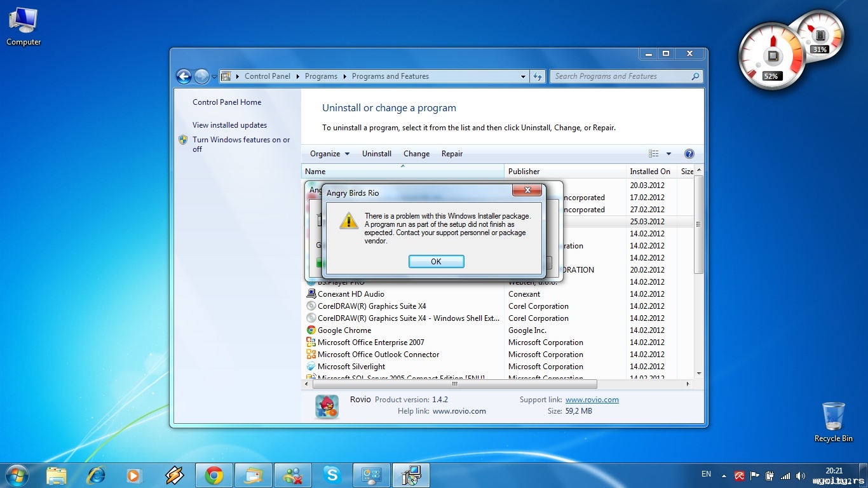Image resolution: width=868 pixels, height=488 pixels.
Task: Select Microsoft Office Enterprise 2007 entry
Action: pyautogui.click(x=499, y=342)
